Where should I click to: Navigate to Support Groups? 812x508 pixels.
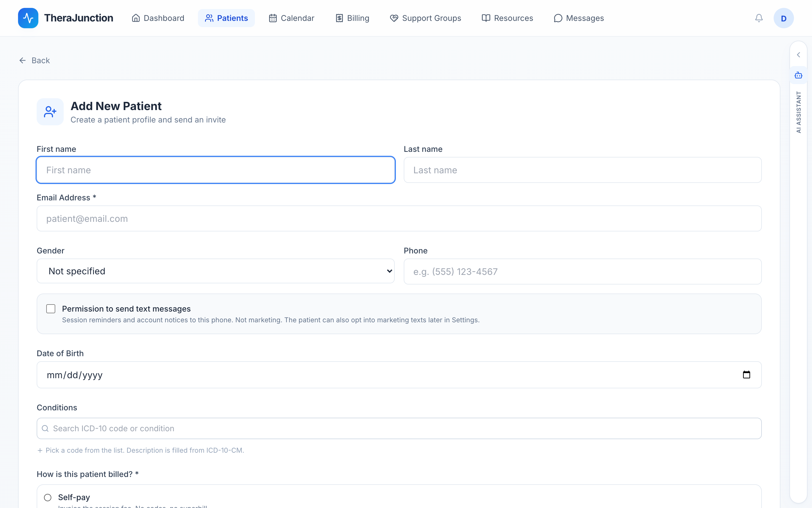425,18
